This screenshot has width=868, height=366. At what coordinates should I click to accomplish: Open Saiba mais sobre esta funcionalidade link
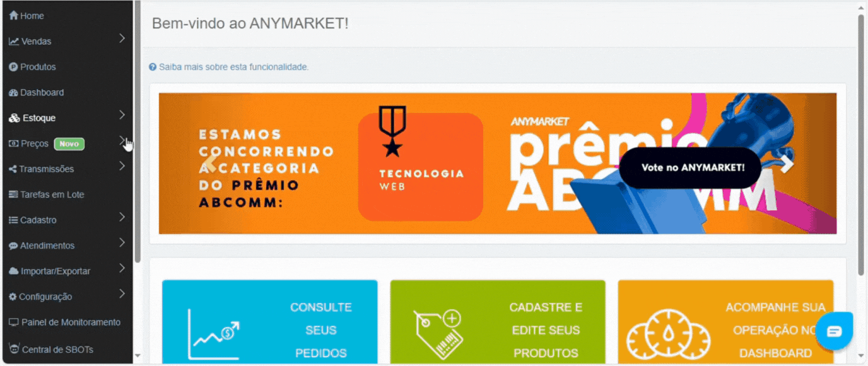pyautogui.click(x=233, y=67)
